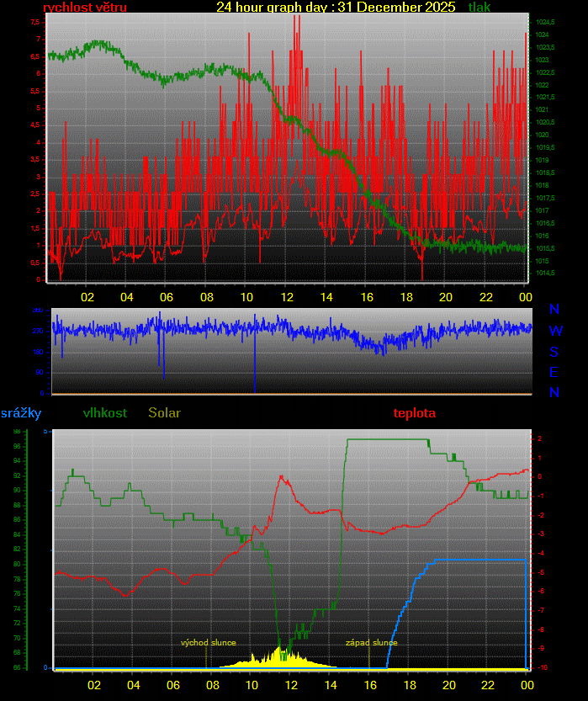Click the 'Solar' legend label

tap(164, 413)
